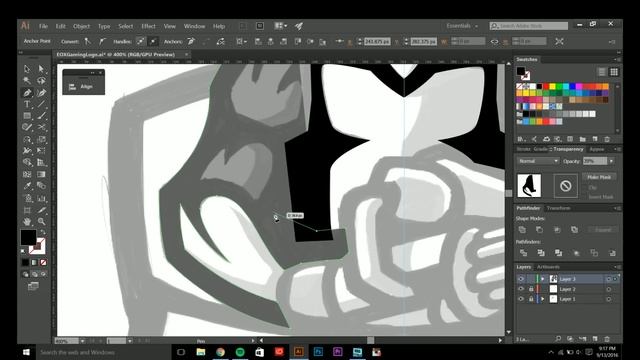
Task: Convert anchor point to smooth
Action: click(x=102, y=41)
